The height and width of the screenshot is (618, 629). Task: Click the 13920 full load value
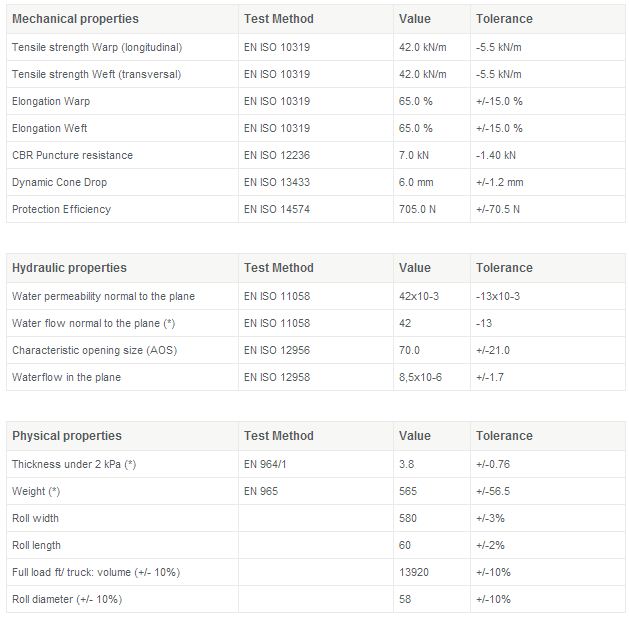tap(414, 571)
